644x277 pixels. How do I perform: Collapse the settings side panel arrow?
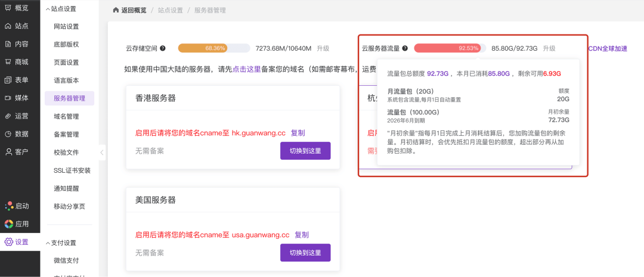[x=102, y=152]
